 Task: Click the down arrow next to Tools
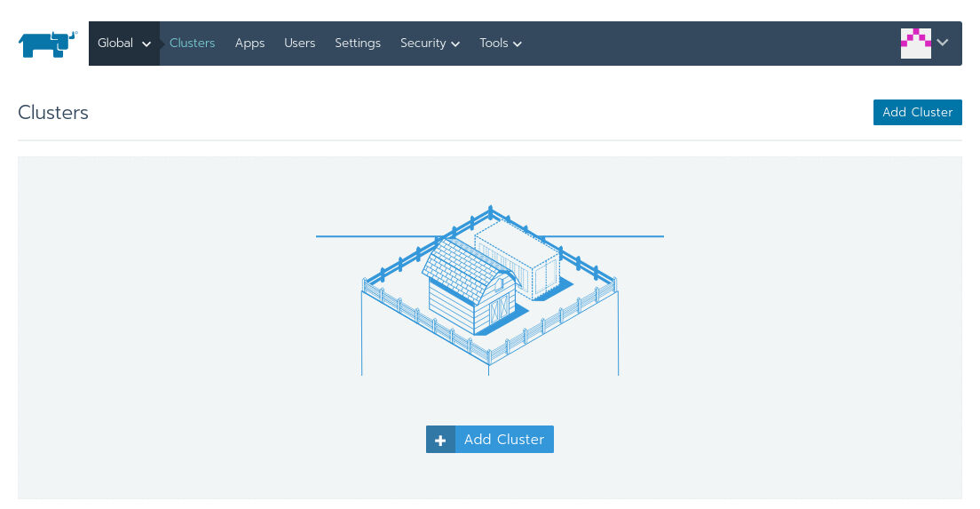click(x=518, y=44)
